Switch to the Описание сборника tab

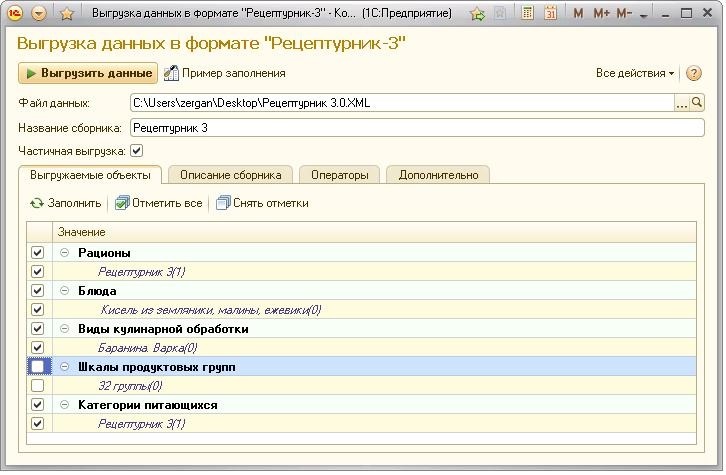pos(230,175)
